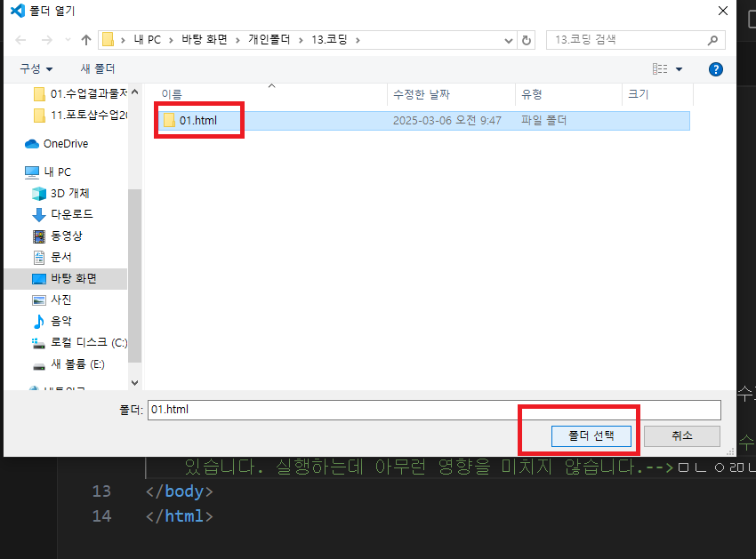Open 사진 in navigation pane
This screenshot has width=756, height=559.
pyautogui.click(x=52, y=299)
